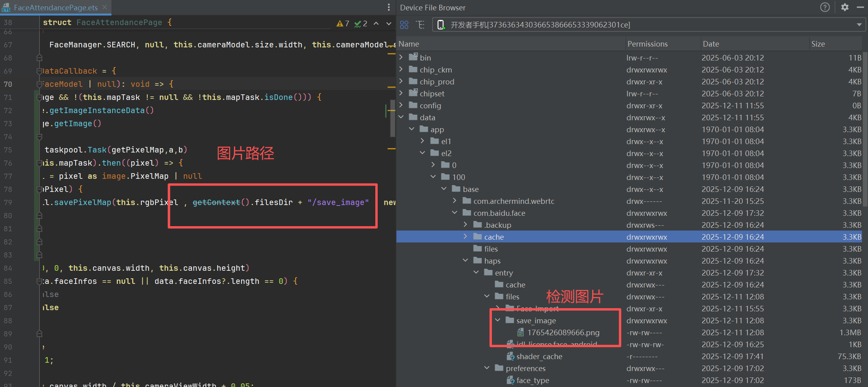Open the connected device dropdown

tap(858, 24)
